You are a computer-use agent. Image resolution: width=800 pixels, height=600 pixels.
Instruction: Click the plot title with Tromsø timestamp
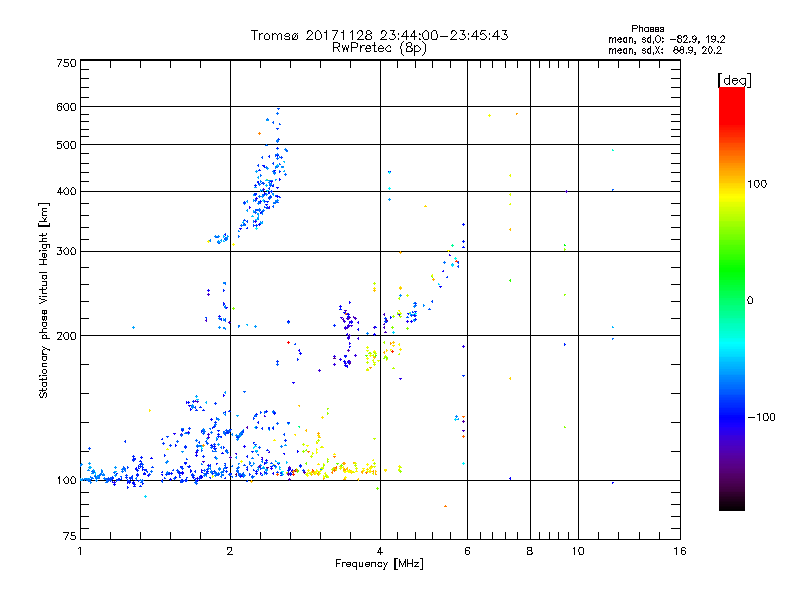tap(379, 35)
